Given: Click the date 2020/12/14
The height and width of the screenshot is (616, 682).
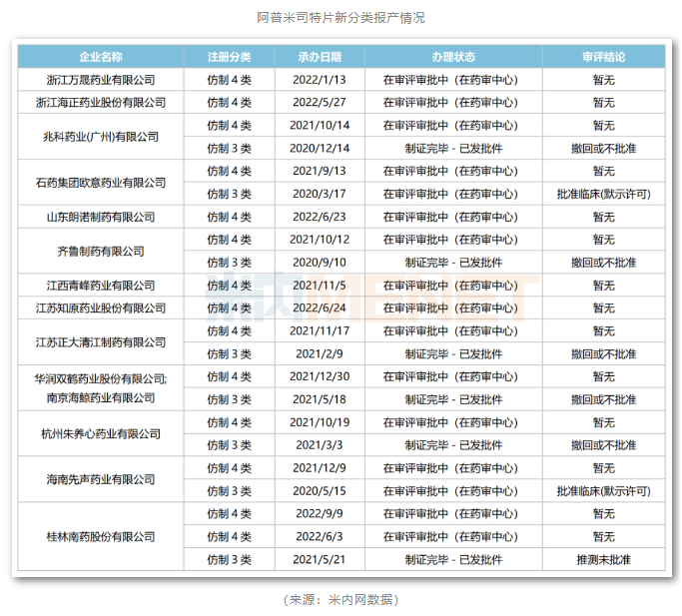Looking at the screenshot, I should (x=320, y=149).
